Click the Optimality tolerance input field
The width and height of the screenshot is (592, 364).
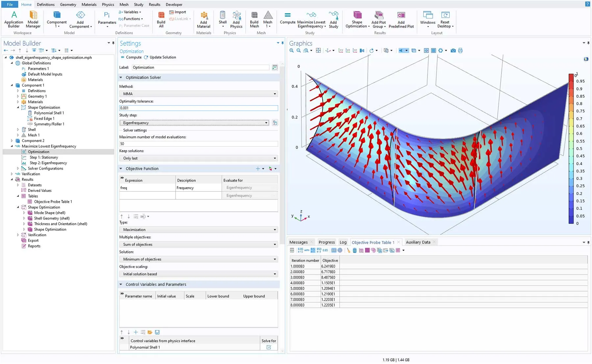pos(198,108)
